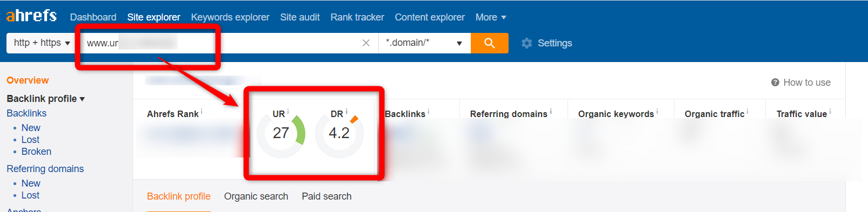
Task: Collapse the Backlink profile sidebar section
Action: (45, 99)
